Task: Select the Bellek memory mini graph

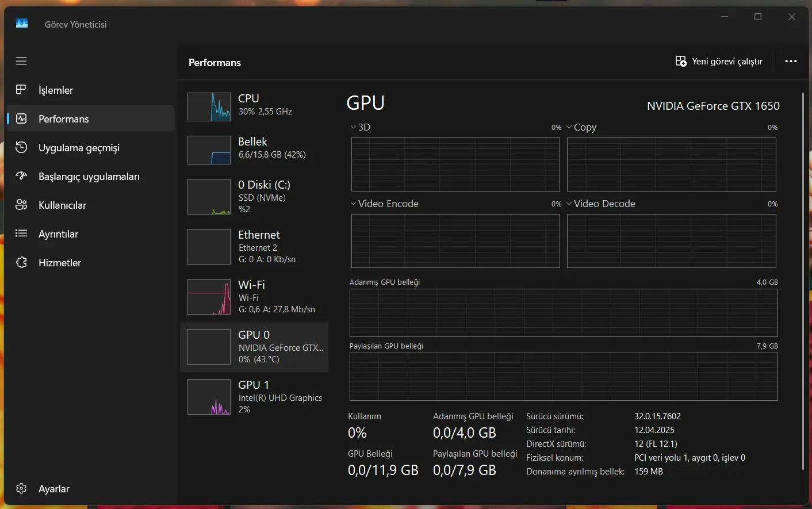Action: pos(209,150)
